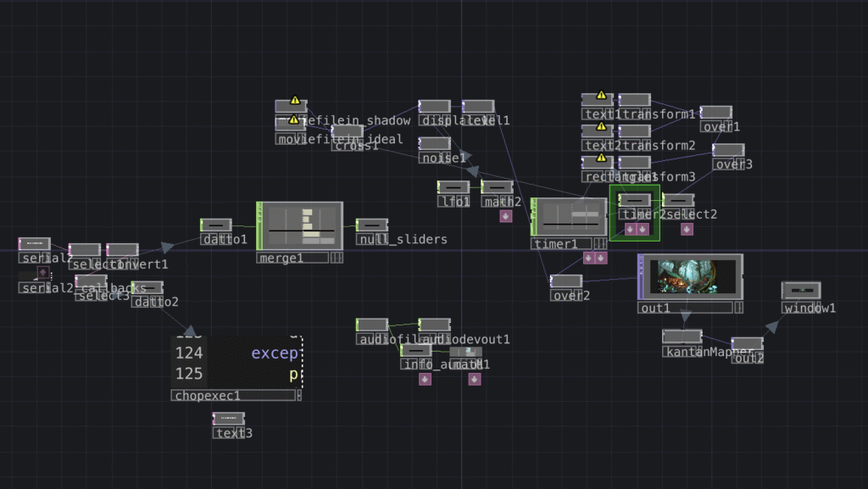
Task: Click pink arrow badge under select2
Action: coord(687,229)
